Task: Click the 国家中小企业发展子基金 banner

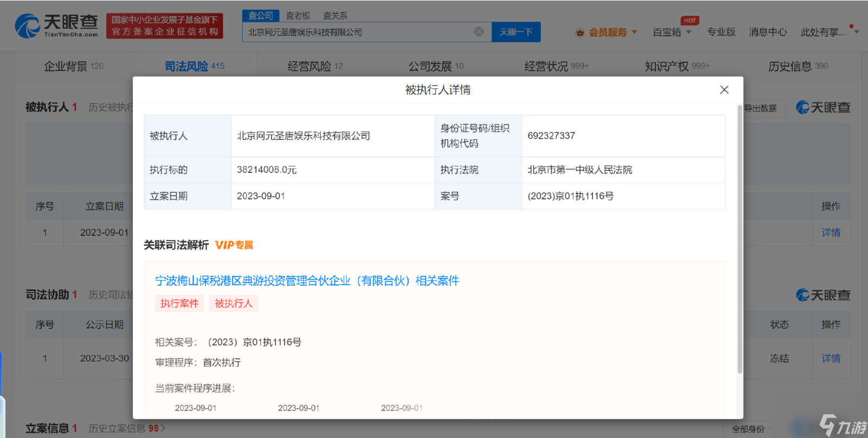Action: tap(165, 25)
